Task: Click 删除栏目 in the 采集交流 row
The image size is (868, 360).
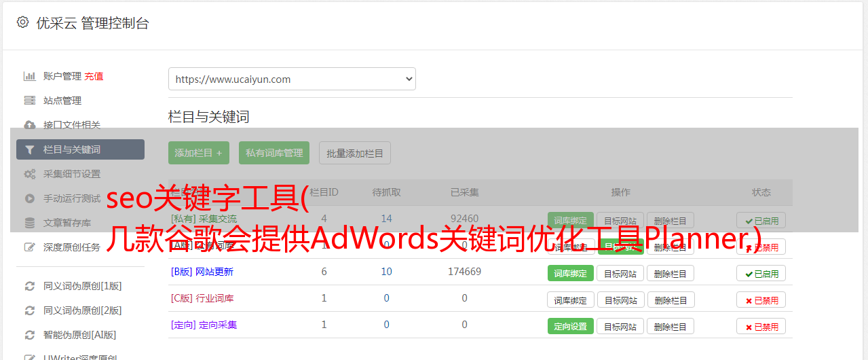Action: tap(671, 221)
